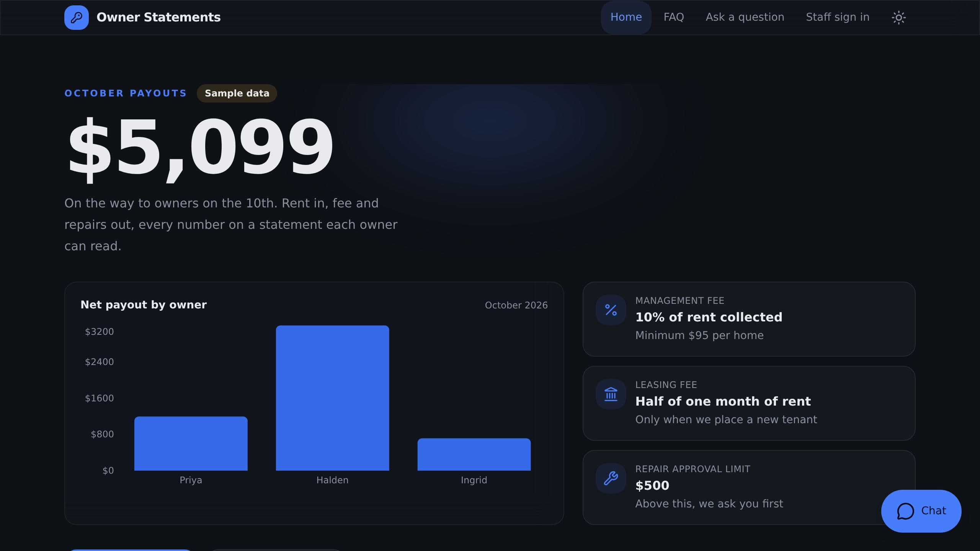The height and width of the screenshot is (551, 980).
Task: Click the '$3200' axis label
Action: 99,332
